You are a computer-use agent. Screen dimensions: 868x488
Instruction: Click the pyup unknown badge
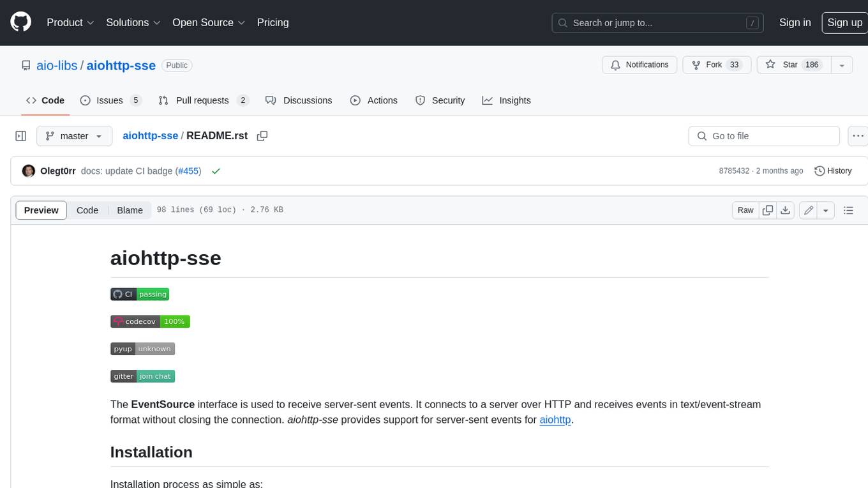point(142,349)
